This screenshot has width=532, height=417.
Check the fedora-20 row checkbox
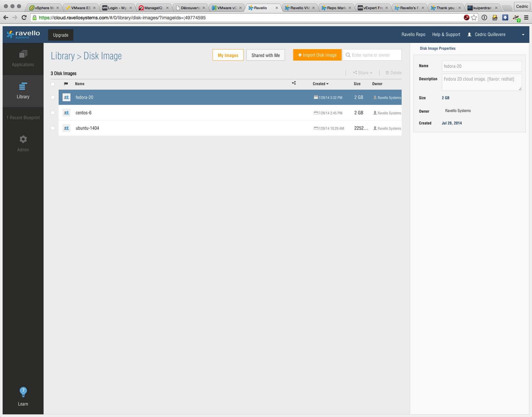53,97
